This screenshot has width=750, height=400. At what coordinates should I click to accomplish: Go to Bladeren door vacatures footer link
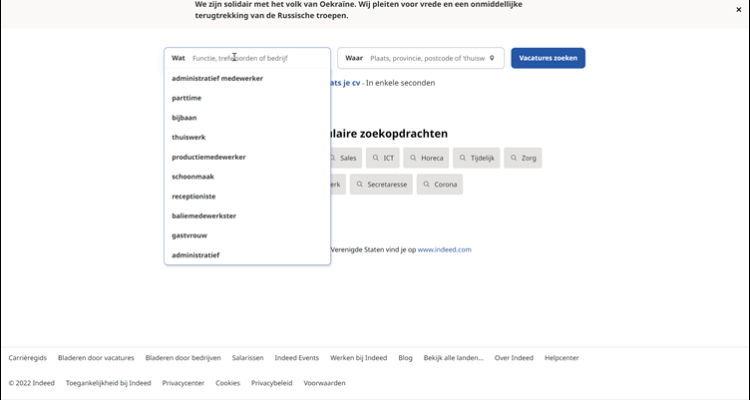pos(96,357)
